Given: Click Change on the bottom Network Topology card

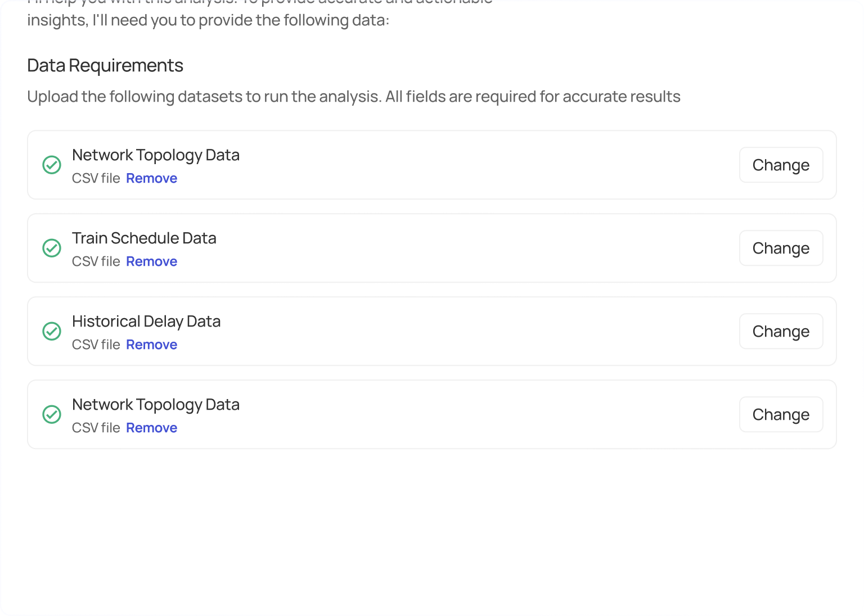Looking at the screenshot, I should coord(781,414).
